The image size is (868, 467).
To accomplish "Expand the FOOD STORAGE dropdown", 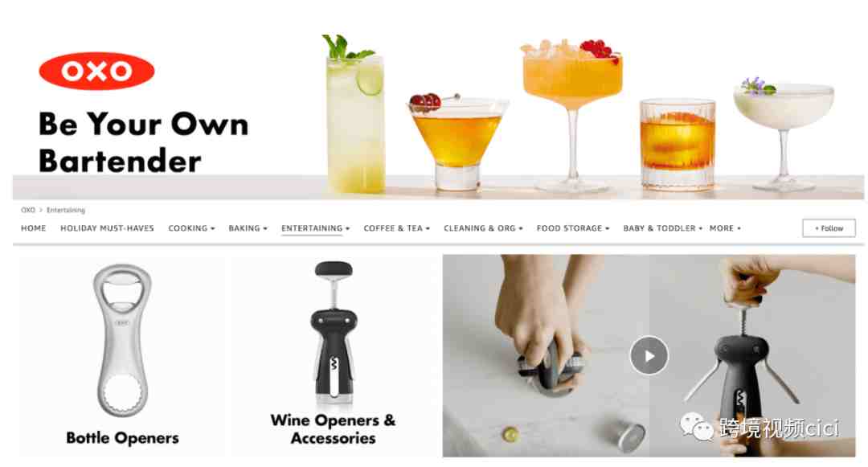I will (x=573, y=228).
